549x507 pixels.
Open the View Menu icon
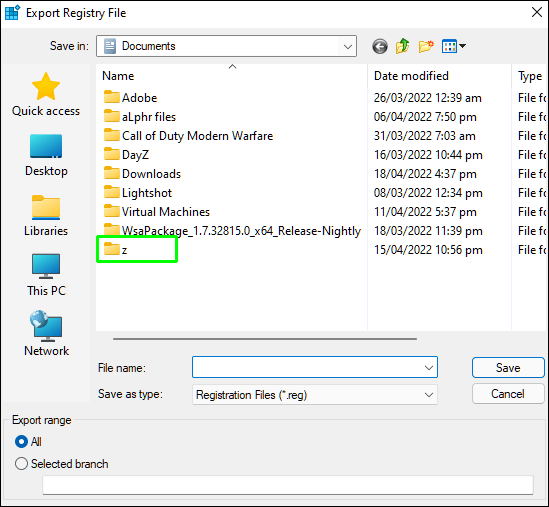click(x=454, y=46)
